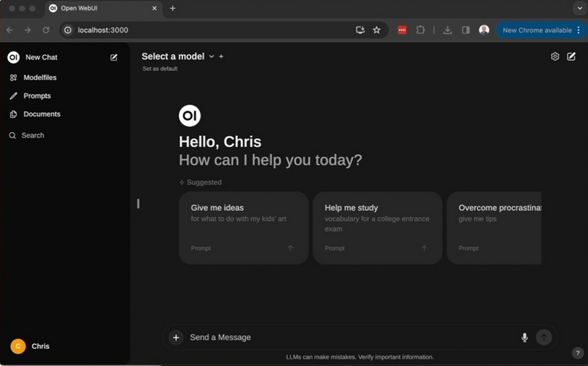Click the localhost:3000 address bar

point(103,30)
